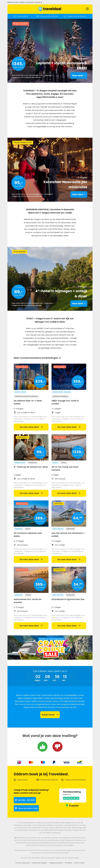The width and height of the screenshot is (100, 868).
Task: Click the VISA payment logo
Action: 66,762
